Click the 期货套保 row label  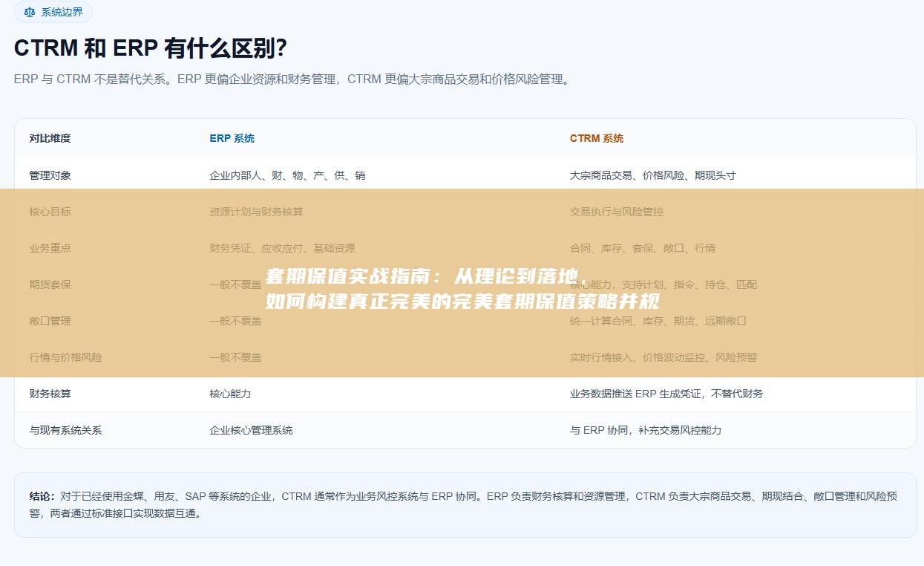pyautogui.click(x=50, y=284)
